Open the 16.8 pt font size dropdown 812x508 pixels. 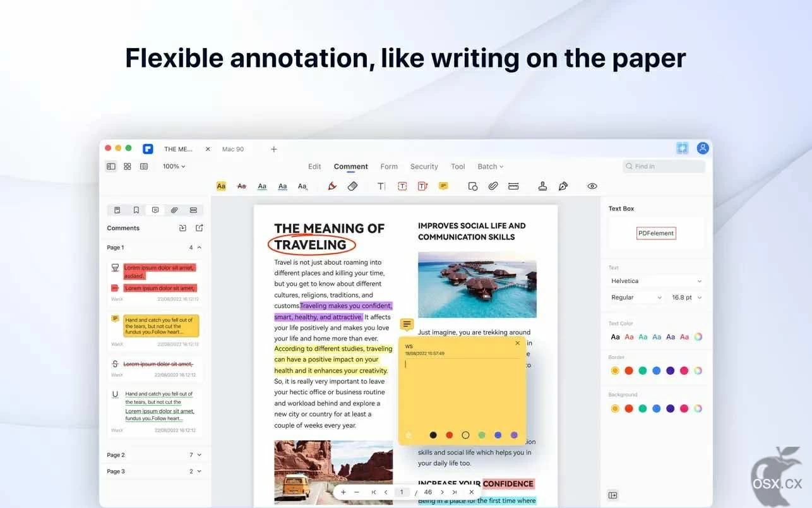[687, 297]
